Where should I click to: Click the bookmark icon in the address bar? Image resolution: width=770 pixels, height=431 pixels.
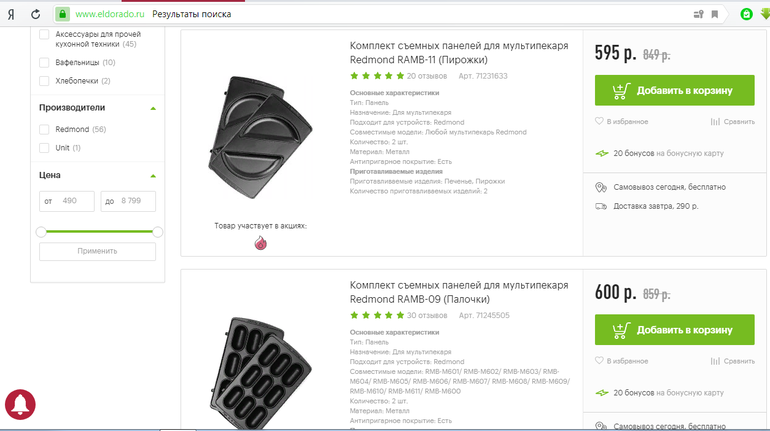tap(715, 15)
